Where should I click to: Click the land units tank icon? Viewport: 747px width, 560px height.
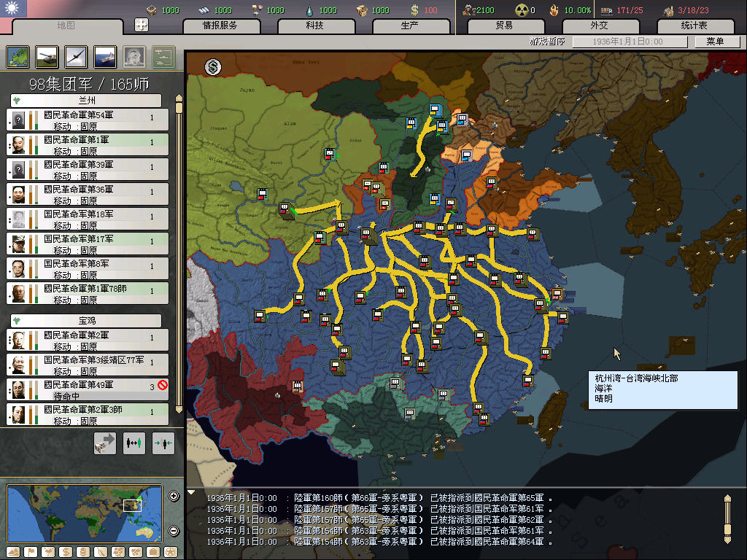(x=47, y=56)
